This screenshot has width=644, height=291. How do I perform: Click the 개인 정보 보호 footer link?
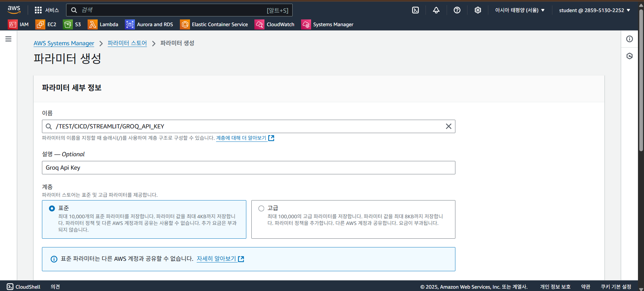[555, 287]
